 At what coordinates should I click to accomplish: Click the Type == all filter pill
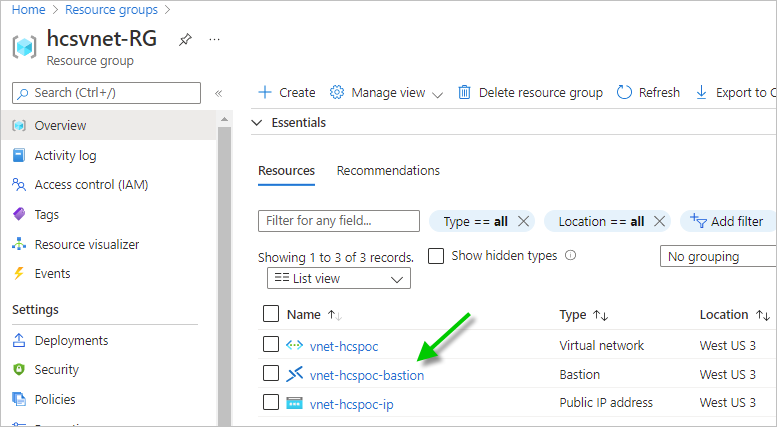(x=482, y=221)
